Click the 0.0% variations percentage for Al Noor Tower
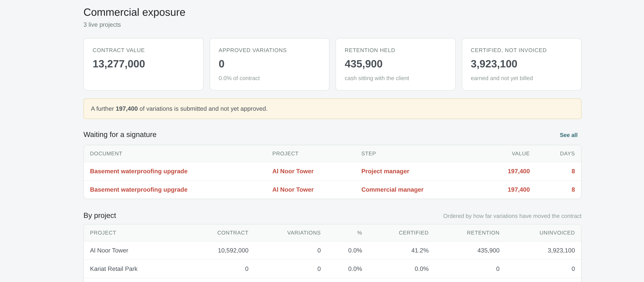Image resolution: width=644 pixels, height=282 pixels. coord(355,250)
